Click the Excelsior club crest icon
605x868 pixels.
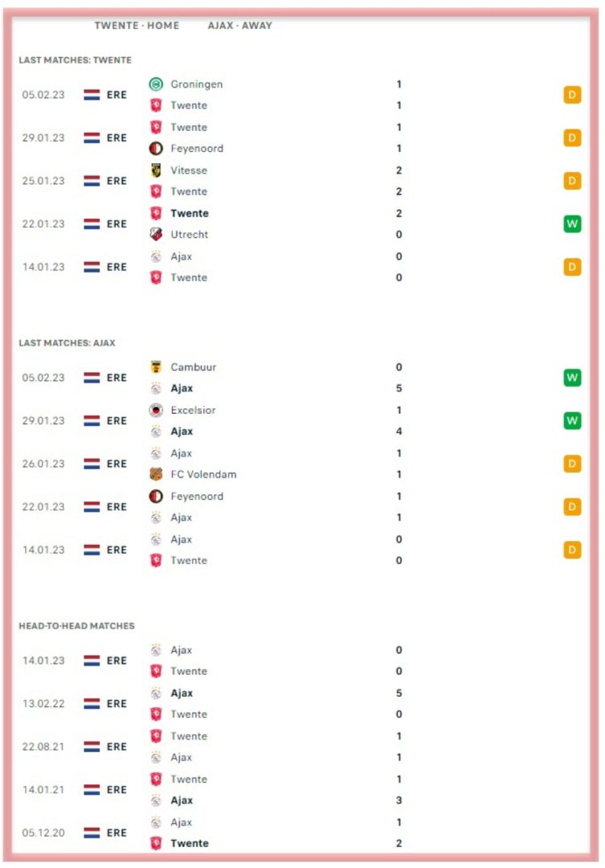tap(156, 410)
